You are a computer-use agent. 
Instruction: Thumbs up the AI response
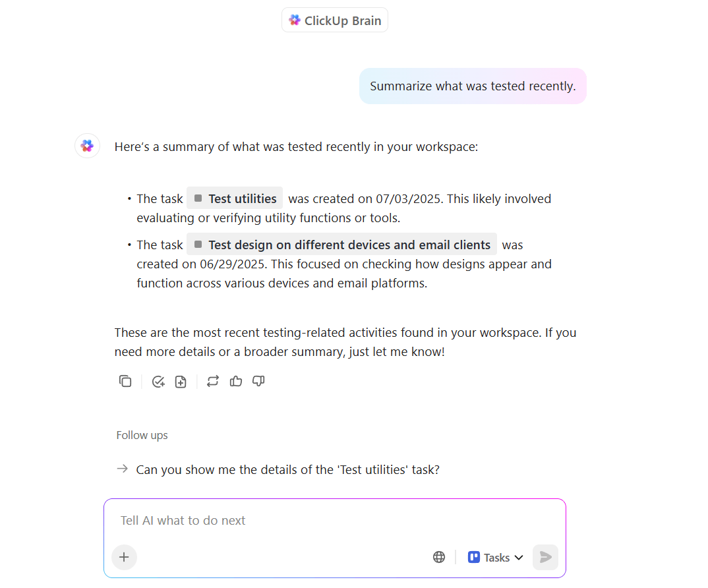(236, 381)
